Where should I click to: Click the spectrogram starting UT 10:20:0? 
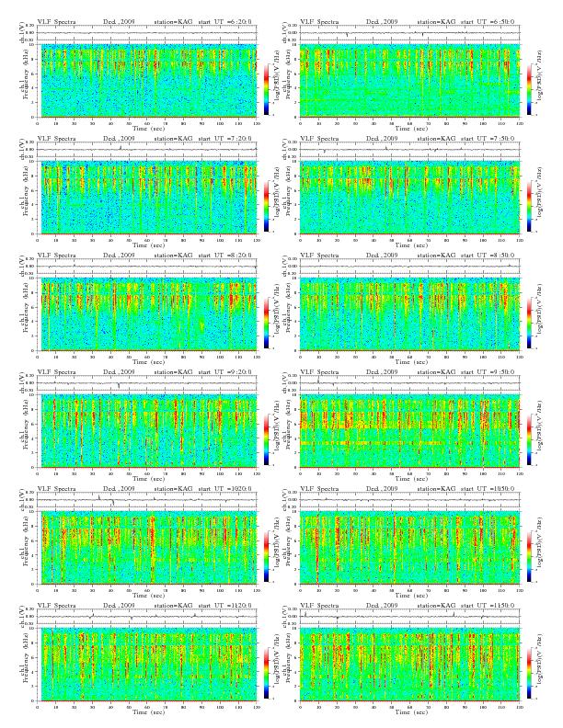pyautogui.click(x=147, y=548)
